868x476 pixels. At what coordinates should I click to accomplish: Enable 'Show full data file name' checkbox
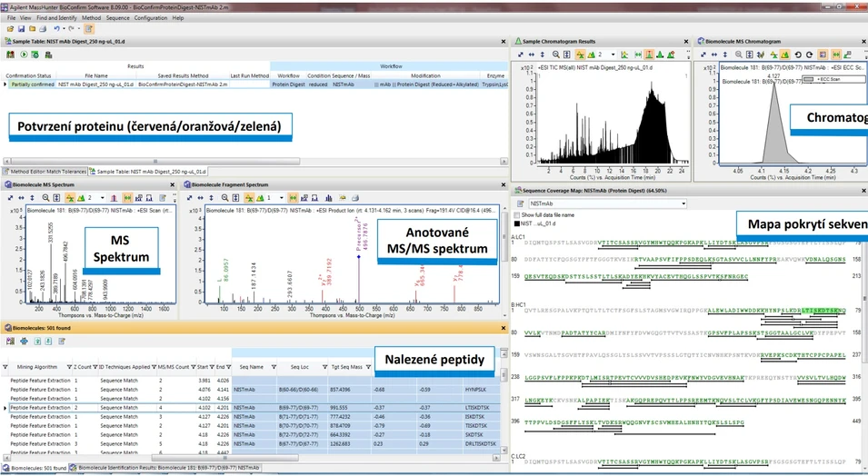click(x=518, y=214)
